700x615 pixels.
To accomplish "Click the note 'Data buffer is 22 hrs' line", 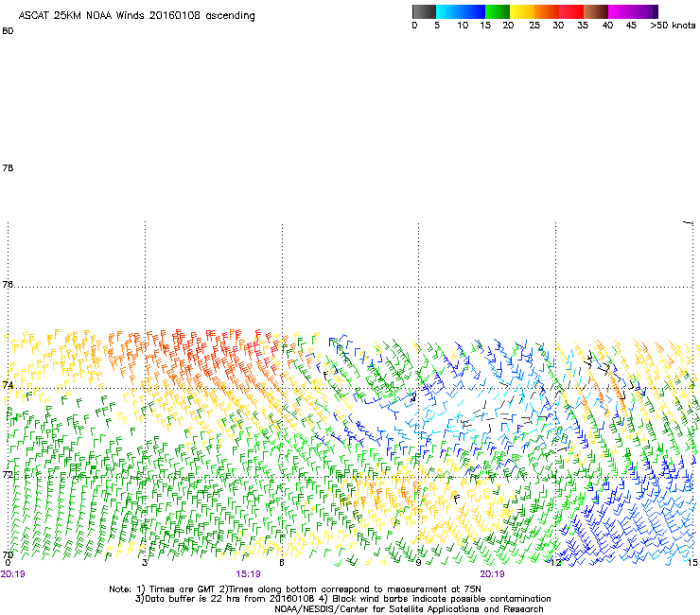I will (x=342, y=599).
